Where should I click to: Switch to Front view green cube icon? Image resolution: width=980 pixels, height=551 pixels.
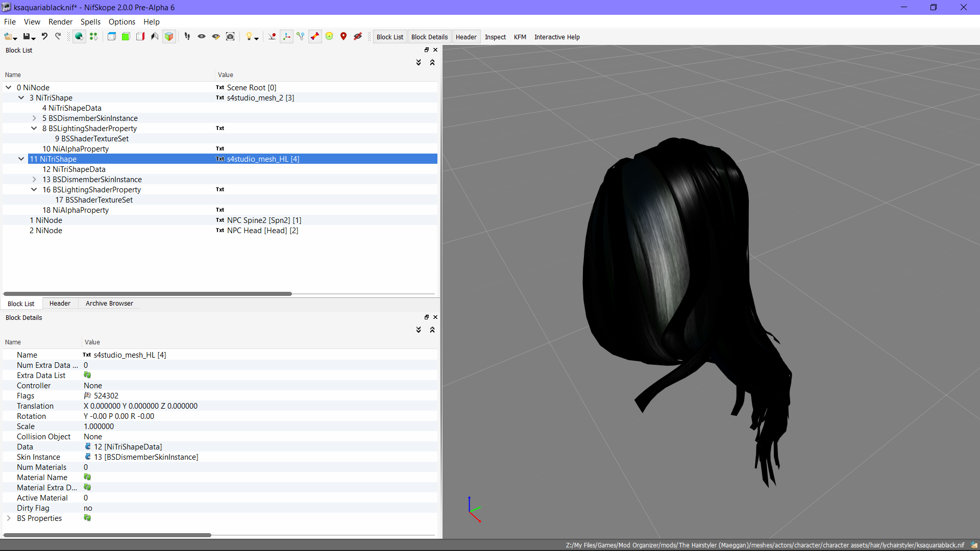click(x=126, y=36)
